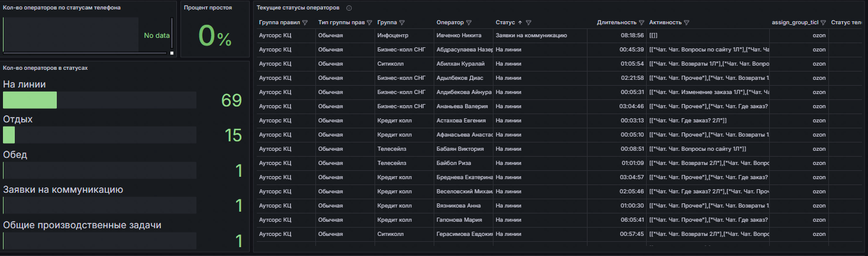
Task: Open filter funnel next to Статус header
Action: pyautogui.click(x=528, y=22)
